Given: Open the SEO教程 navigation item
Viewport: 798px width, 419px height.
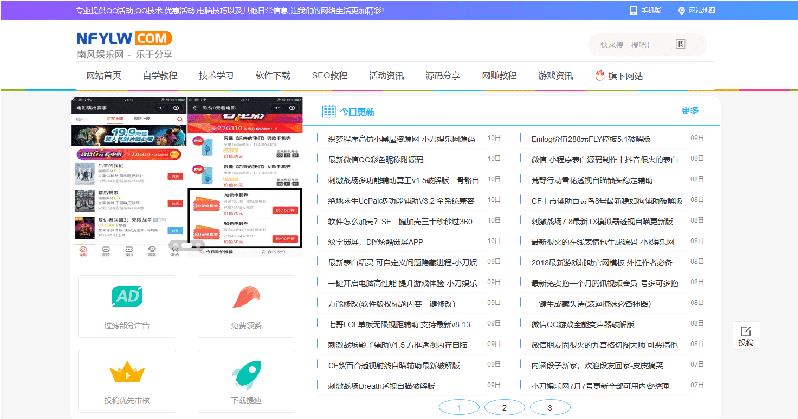Looking at the screenshot, I should click(330, 76).
